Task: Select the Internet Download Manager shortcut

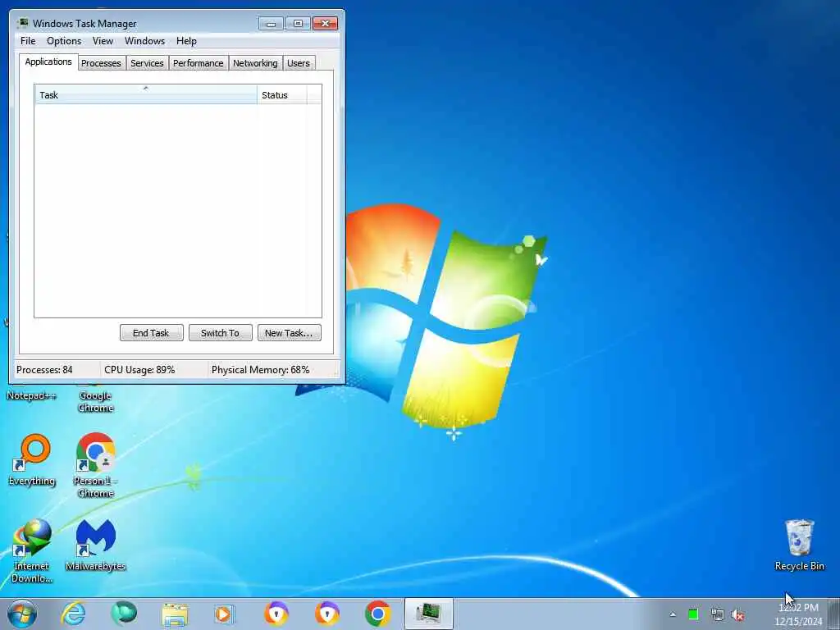Action: tap(32, 550)
